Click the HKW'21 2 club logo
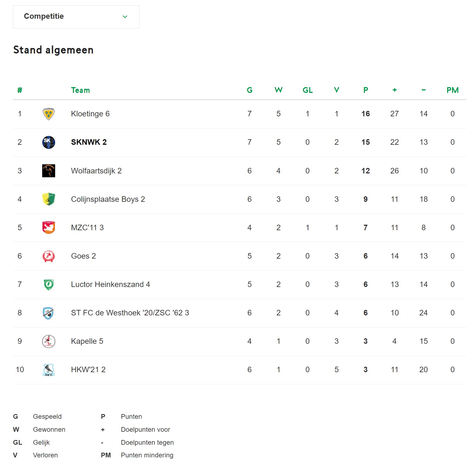The image size is (476, 464). click(49, 370)
